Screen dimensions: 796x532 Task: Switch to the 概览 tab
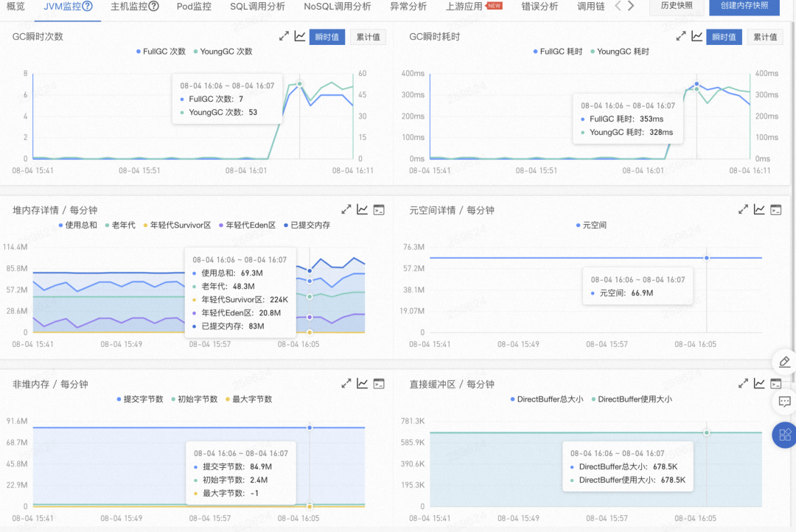(x=15, y=7)
